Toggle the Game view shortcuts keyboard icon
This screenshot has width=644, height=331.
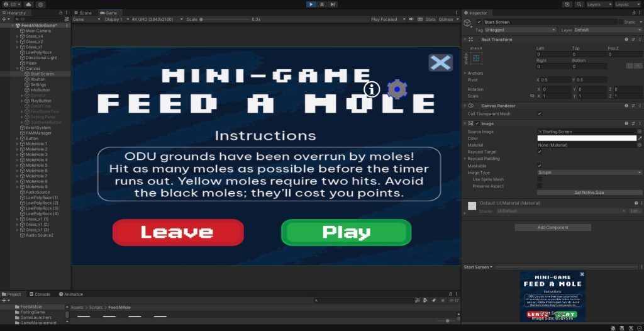(419, 20)
